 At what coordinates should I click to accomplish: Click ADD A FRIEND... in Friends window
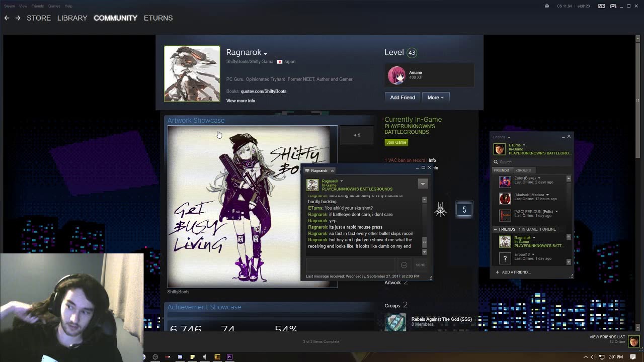[x=516, y=272]
